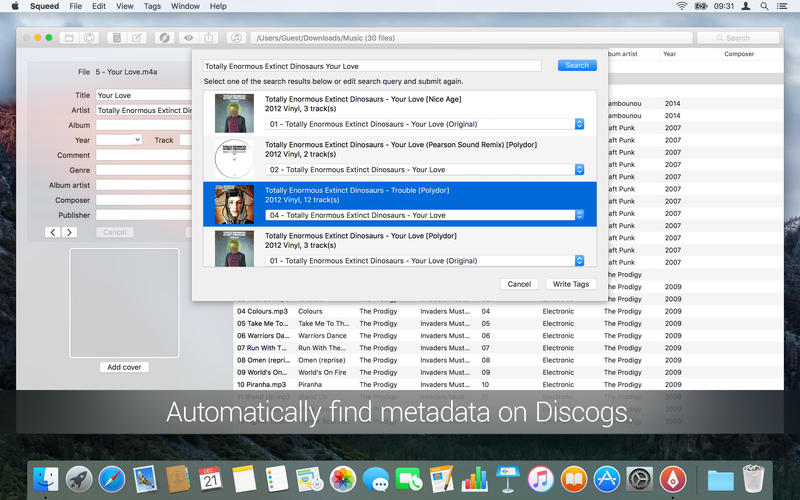Go to previous file with left arrow
Screen dimensions: 800x500
coord(53,232)
